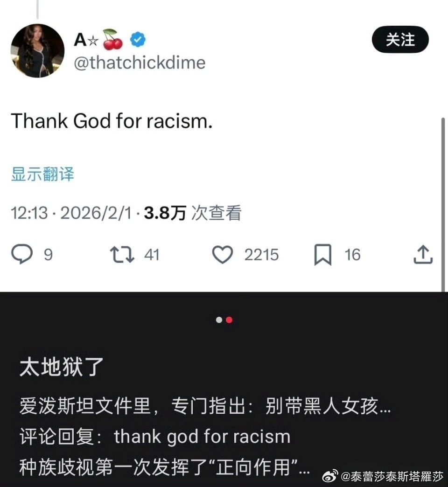The image size is (448, 487).
Task: Click the cherry emoji in display name
Action: tap(113, 40)
